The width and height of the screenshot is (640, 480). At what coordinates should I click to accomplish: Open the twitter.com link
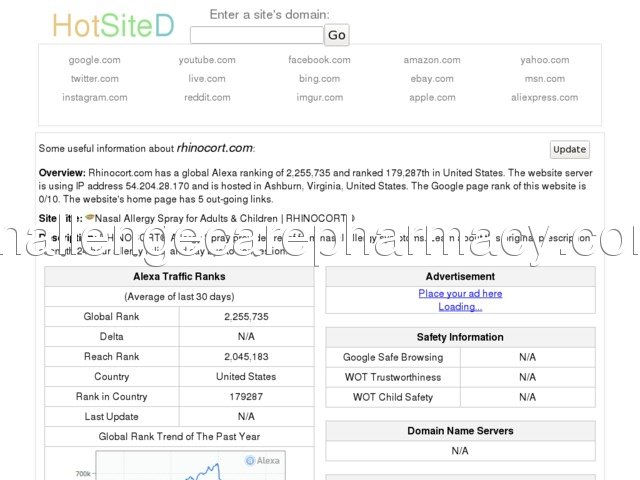click(95, 79)
